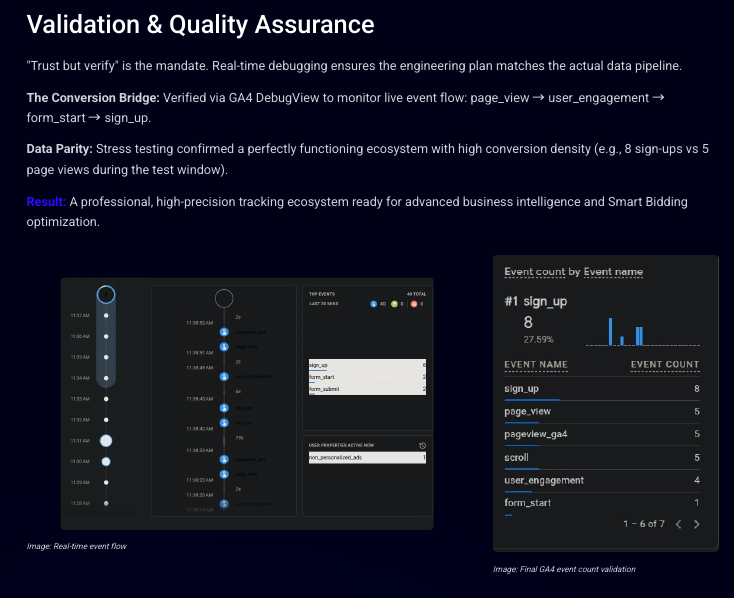Screen dimensions: 734x598
Task: Select the 11:30 AM marker on the timeline
Action: point(106,461)
